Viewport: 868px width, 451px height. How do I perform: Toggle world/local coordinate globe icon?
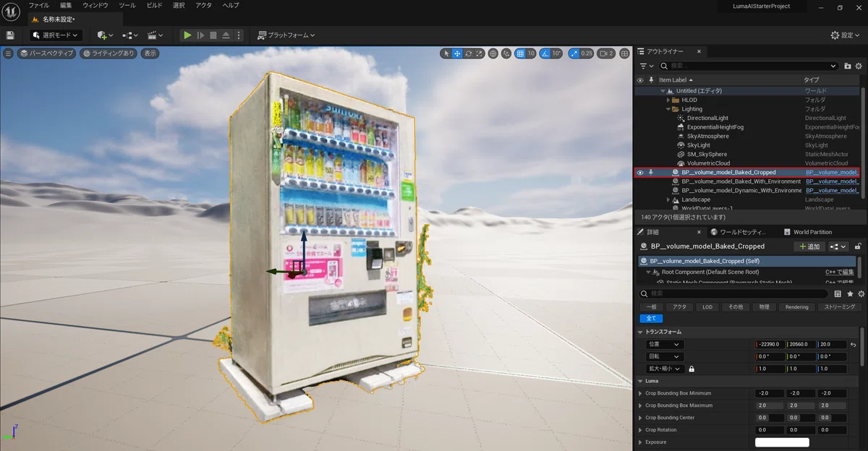click(493, 53)
